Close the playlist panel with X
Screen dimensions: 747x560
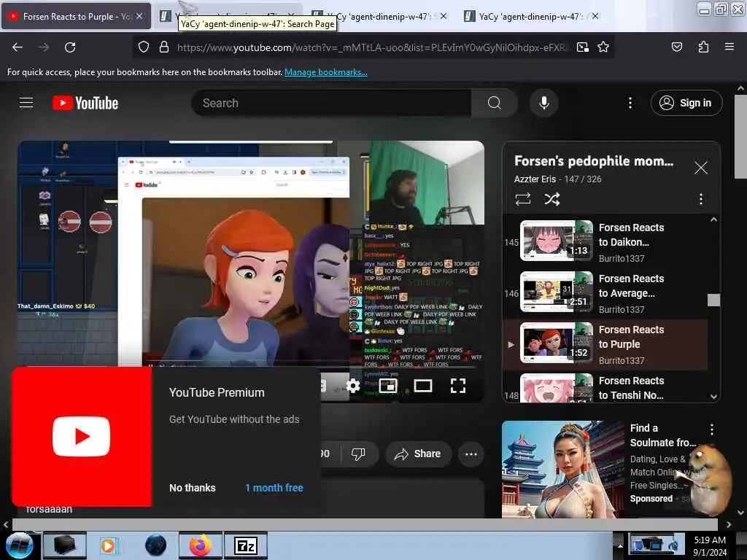click(700, 168)
